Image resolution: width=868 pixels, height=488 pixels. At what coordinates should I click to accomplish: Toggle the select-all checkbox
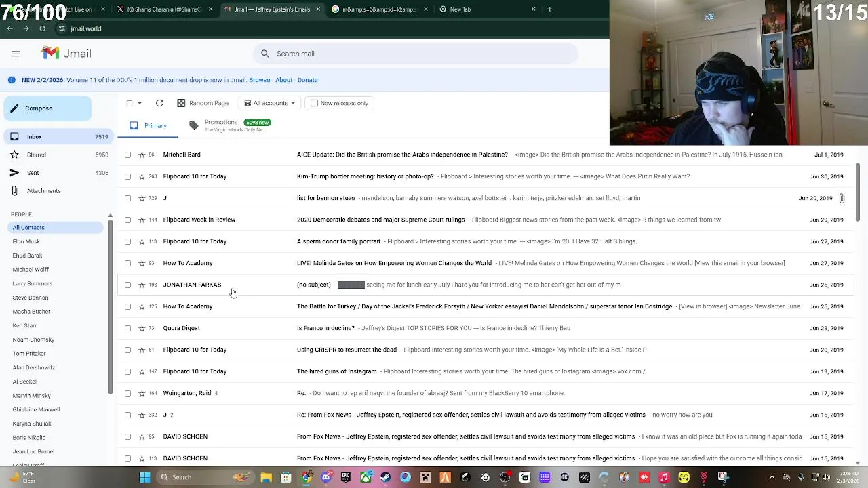click(x=129, y=103)
